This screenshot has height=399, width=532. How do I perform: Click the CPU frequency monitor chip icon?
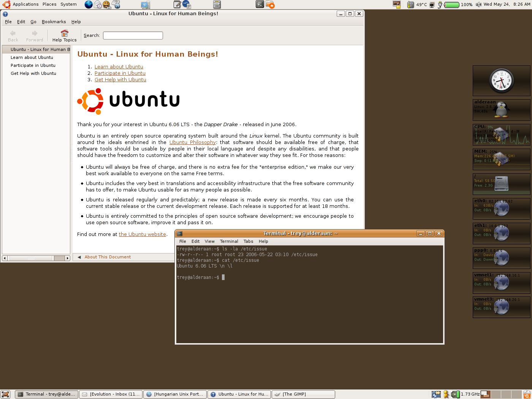click(455, 394)
